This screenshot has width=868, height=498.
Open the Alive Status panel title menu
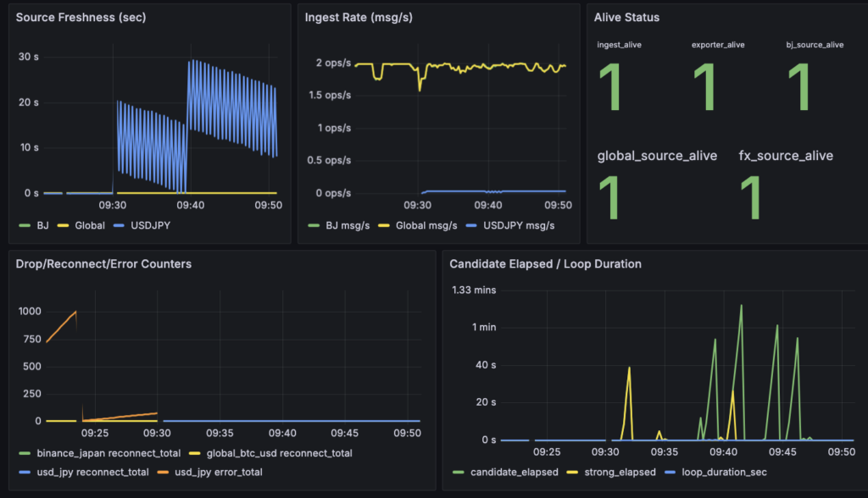626,17
